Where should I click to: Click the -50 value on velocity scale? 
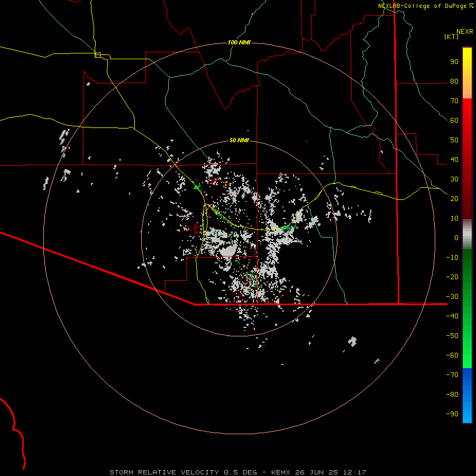pos(452,335)
